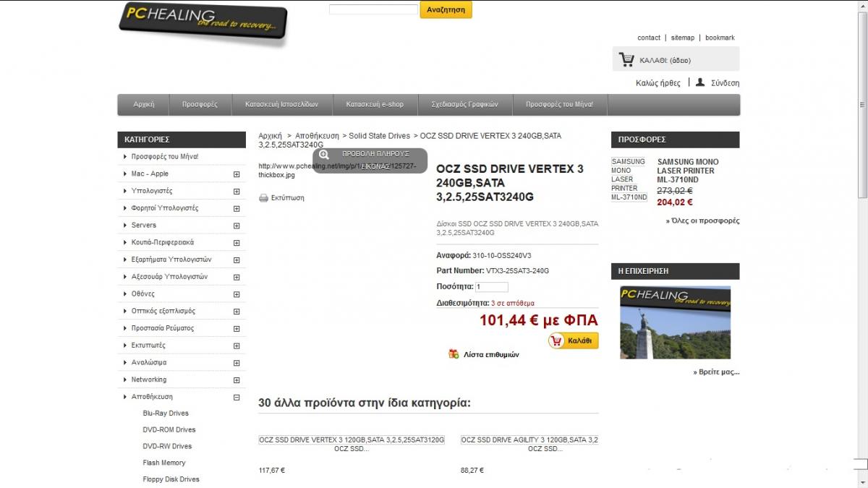This screenshot has height=488, width=868.
Task: Click the gift icon beside Λίστα επιθυμιών
Action: (x=454, y=354)
